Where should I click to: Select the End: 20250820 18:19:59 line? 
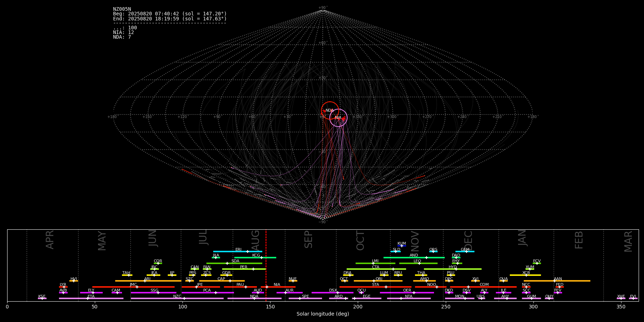170,19
